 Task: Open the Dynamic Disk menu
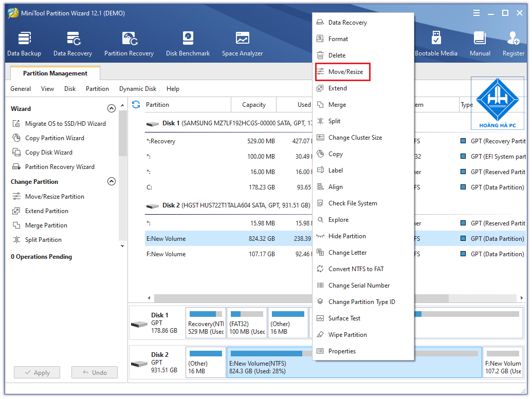coord(138,89)
